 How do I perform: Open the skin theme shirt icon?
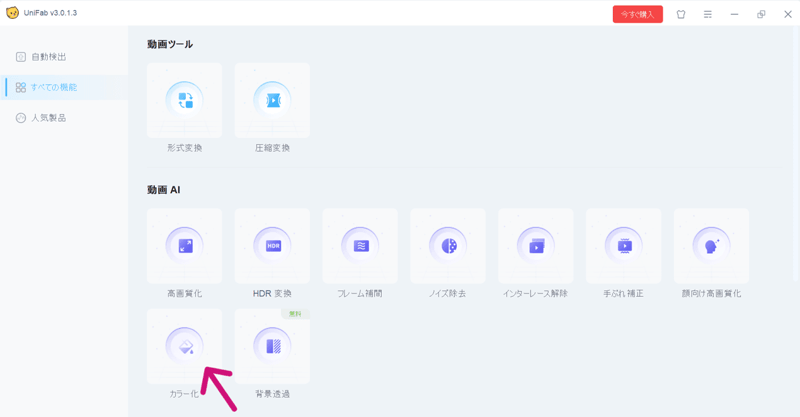[x=681, y=14]
